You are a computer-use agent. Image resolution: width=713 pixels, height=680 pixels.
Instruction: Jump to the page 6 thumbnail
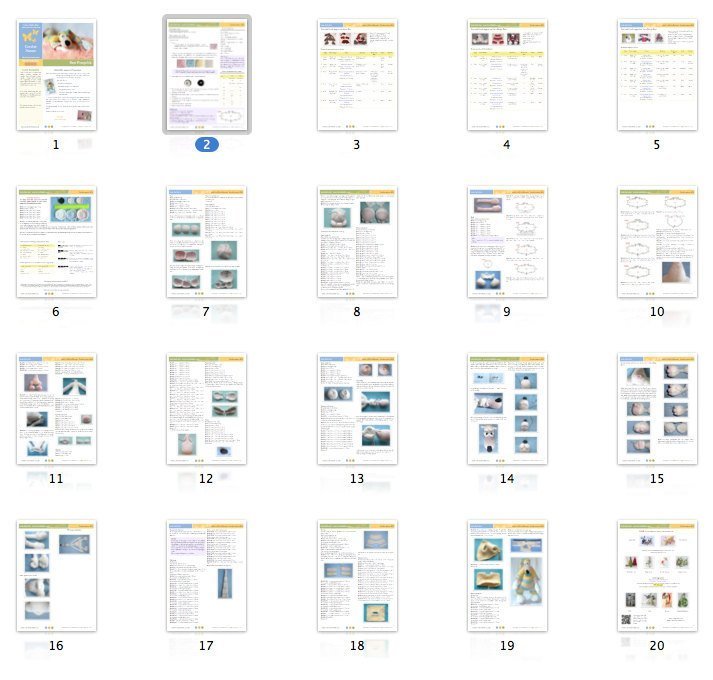pos(56,242)
